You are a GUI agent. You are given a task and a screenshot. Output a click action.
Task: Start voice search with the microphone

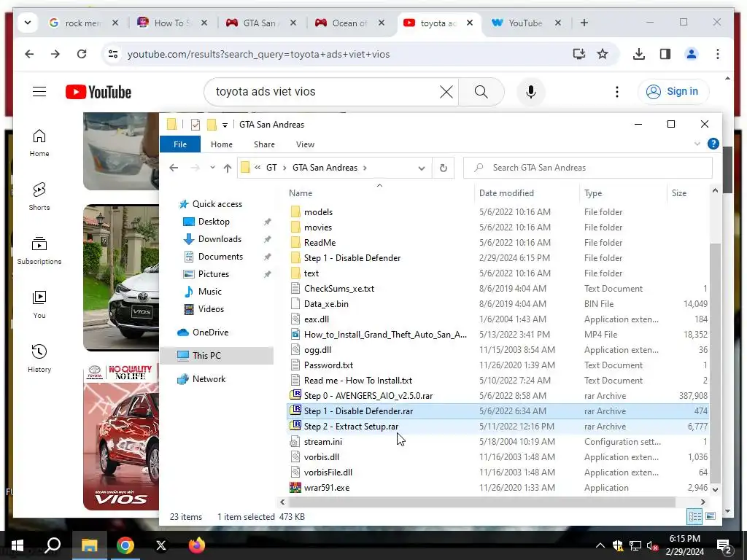(x=531, y=92)
